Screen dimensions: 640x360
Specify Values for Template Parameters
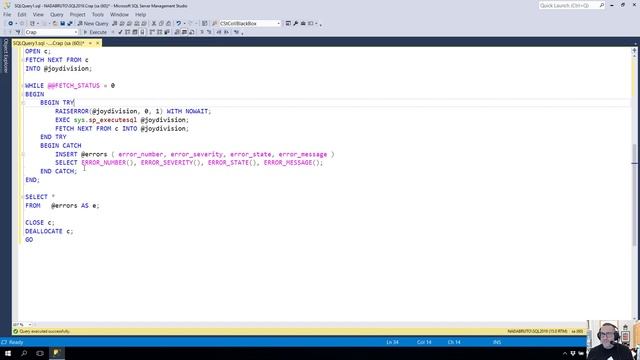tap(236, 32)
